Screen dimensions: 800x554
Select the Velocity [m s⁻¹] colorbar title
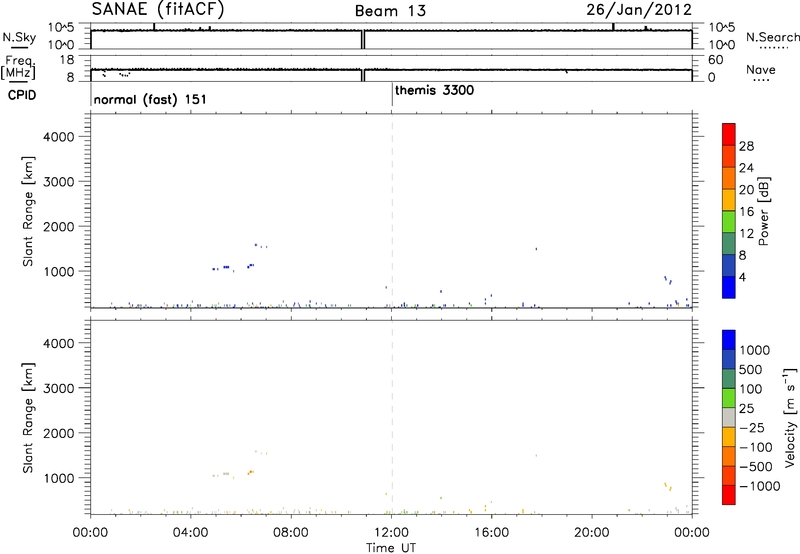(790, 417)
